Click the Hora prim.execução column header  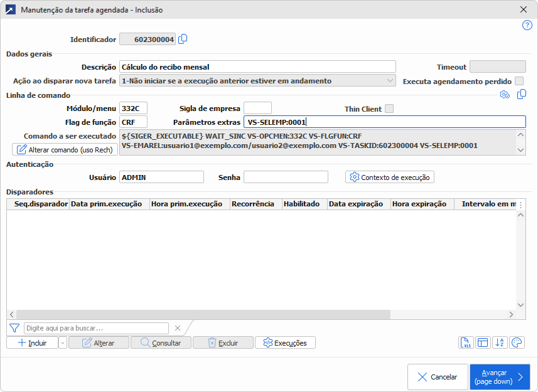[188, 204]
